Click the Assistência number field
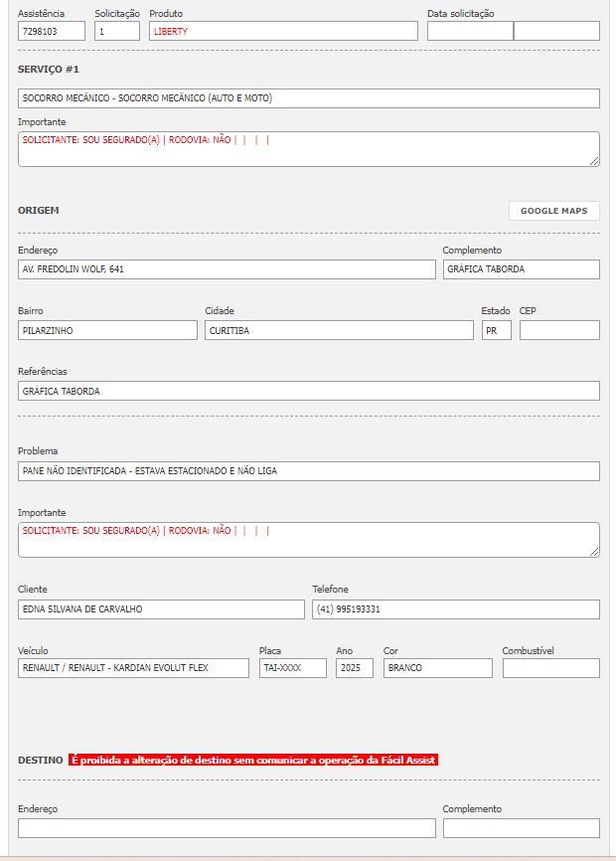616x861 pixels. coord(52,31)
